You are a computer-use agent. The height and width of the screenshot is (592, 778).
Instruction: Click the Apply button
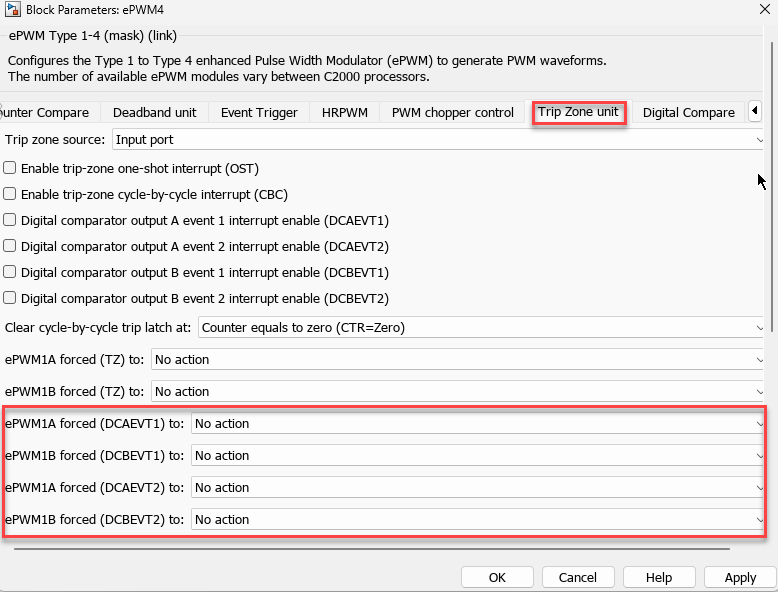739,577
